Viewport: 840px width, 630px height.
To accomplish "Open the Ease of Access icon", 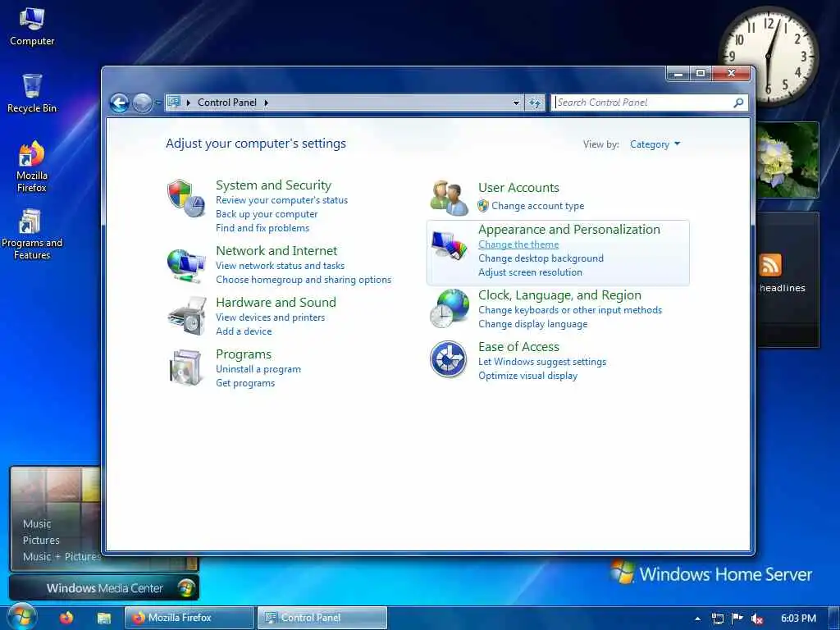I will tap(449, 359).
